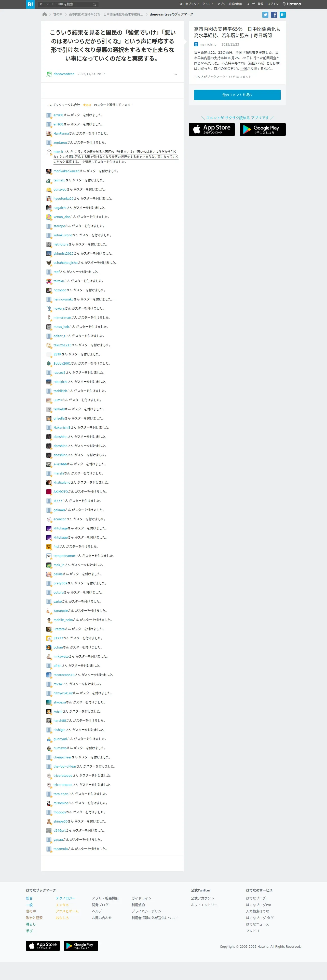Share on Twitter via bird icon
The width and height of the screenshot is (327, 980).
tap(265, 15)
